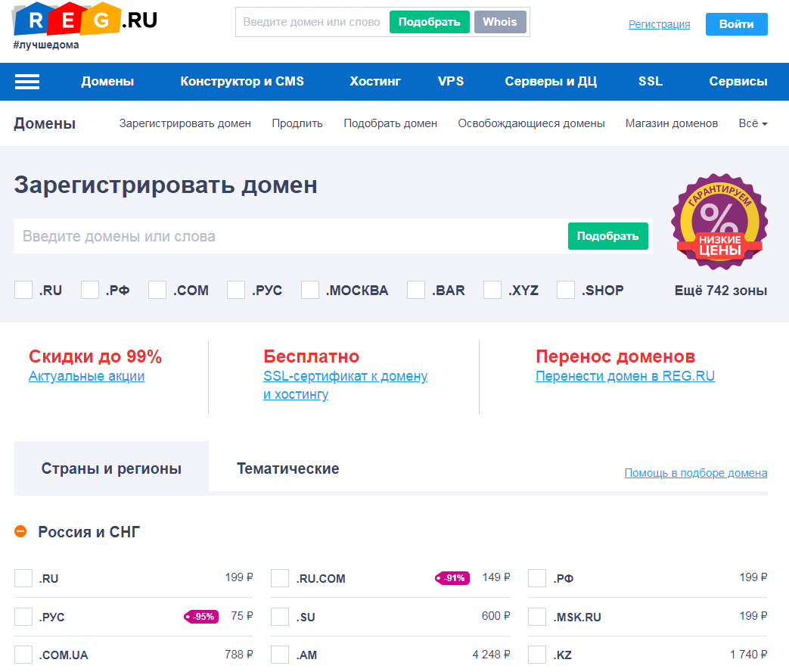The image size is (789, 672).
Task: Tick the .MSK.RU row checkbox
Action: [x=537, y=617]
